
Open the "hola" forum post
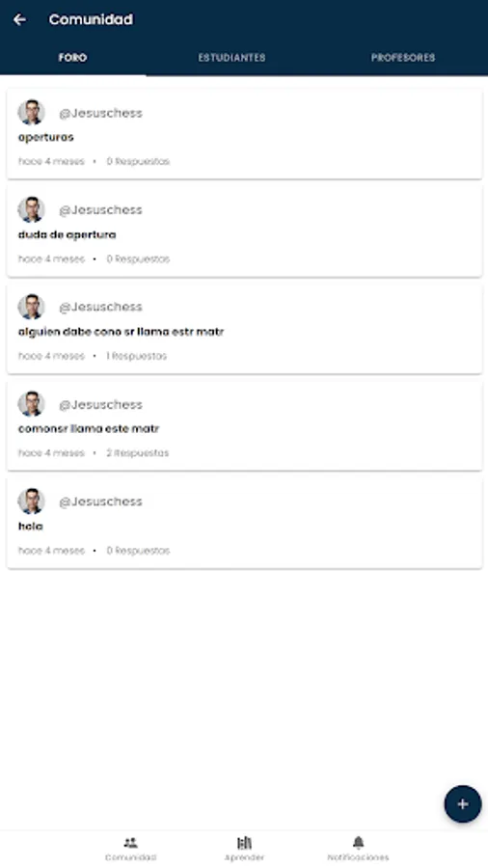(x=244, y=523)
